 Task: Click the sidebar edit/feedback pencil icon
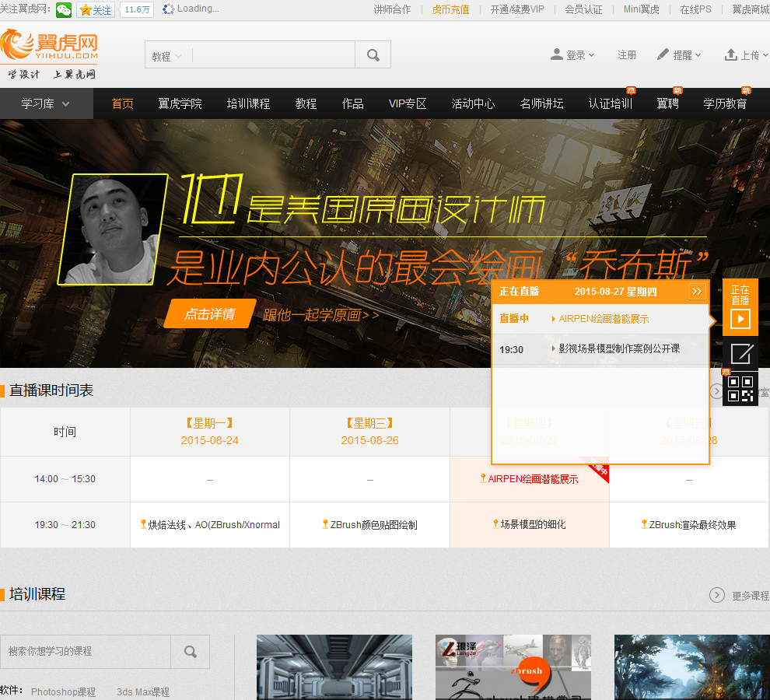click(x=740, y=354)
